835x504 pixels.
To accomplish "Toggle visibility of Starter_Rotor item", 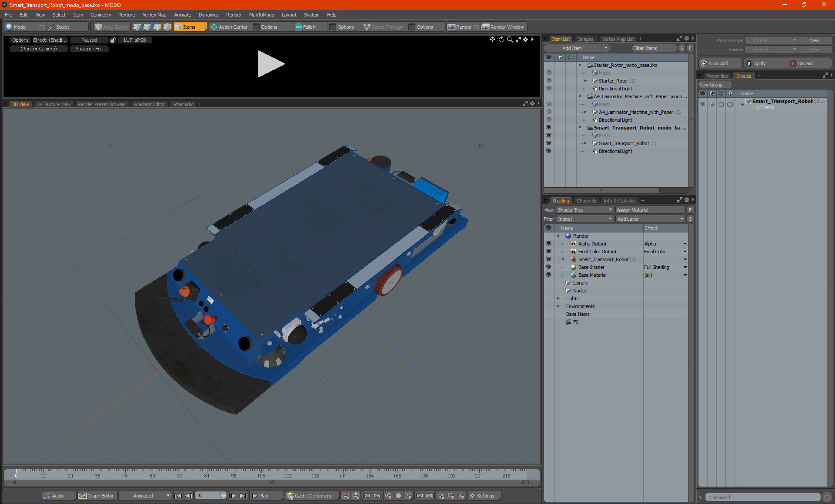I will click(549, 81).
